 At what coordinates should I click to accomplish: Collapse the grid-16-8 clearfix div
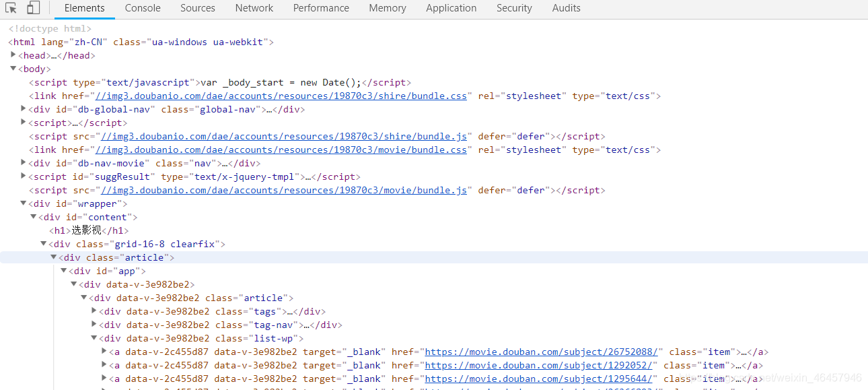[x=44, y=244]
